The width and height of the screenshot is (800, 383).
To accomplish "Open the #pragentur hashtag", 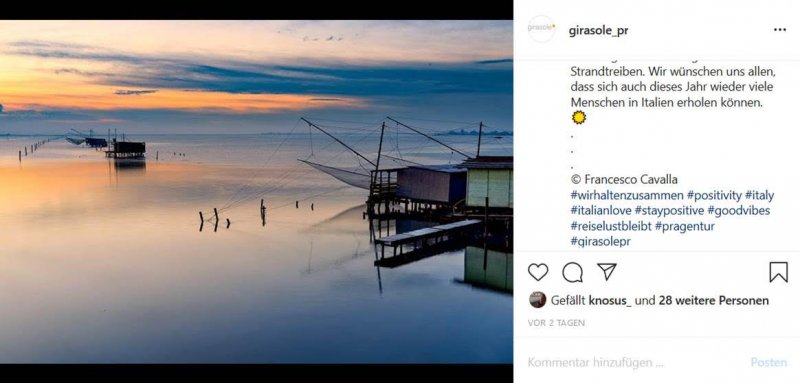I will (x=685, y=226).
